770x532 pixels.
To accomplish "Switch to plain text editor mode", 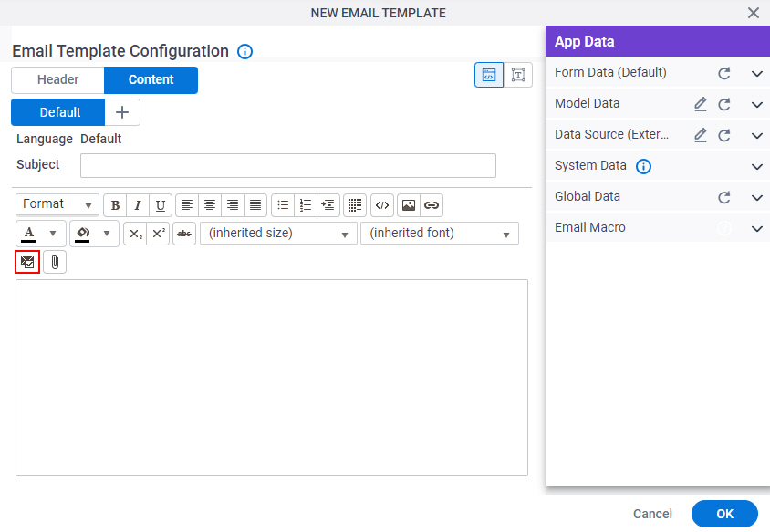I will coord(518,75).
